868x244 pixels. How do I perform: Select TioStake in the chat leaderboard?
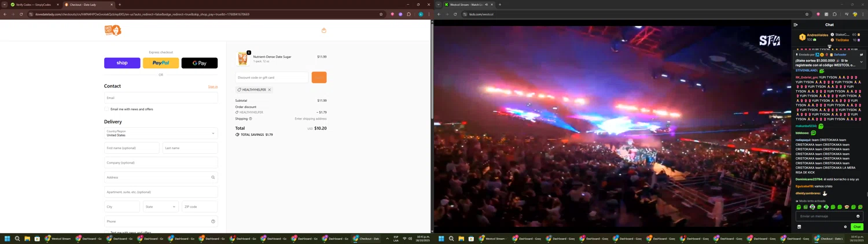(843, 40)
